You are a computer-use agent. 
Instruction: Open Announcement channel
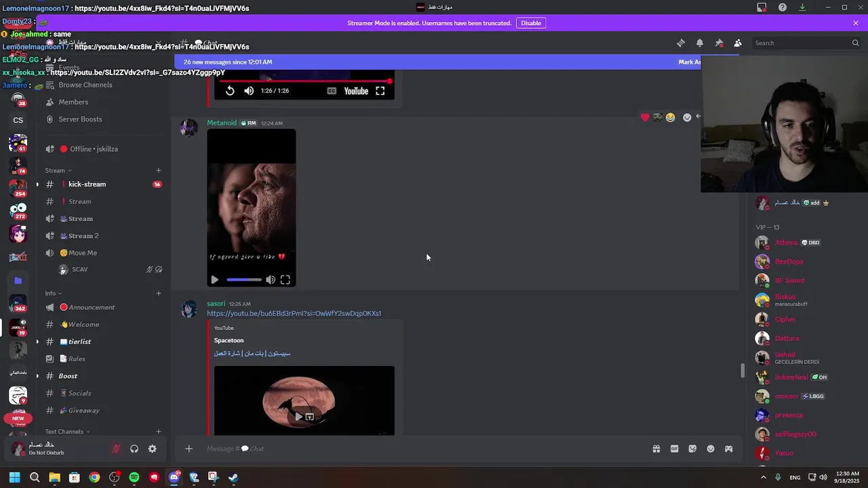92,307
